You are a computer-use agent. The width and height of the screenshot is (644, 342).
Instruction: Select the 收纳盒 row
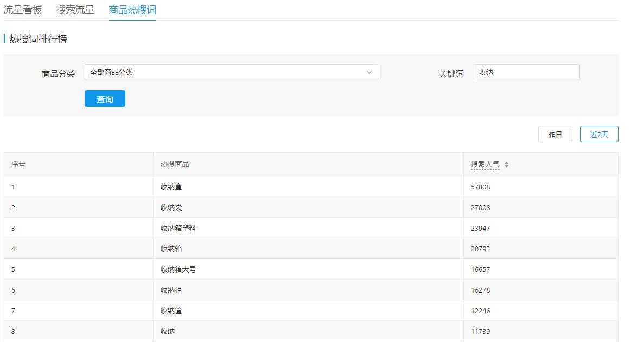tap(171, 187)
